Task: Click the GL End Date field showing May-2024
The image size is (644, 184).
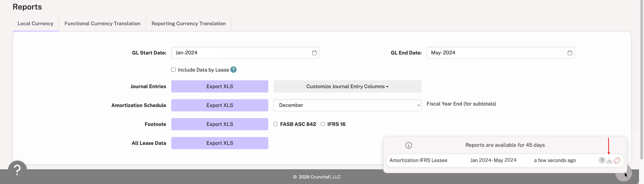Action: (x=500, y=53)
